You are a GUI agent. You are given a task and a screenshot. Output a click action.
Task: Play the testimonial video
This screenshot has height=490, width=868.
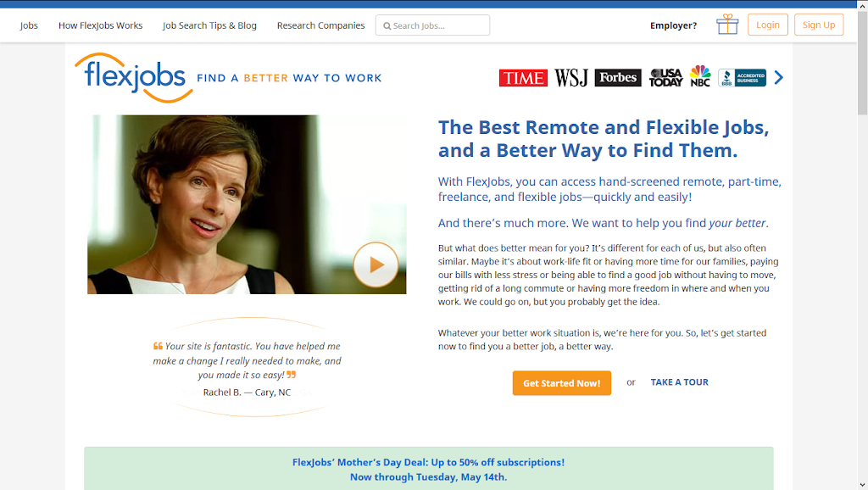tap(376, 264)
